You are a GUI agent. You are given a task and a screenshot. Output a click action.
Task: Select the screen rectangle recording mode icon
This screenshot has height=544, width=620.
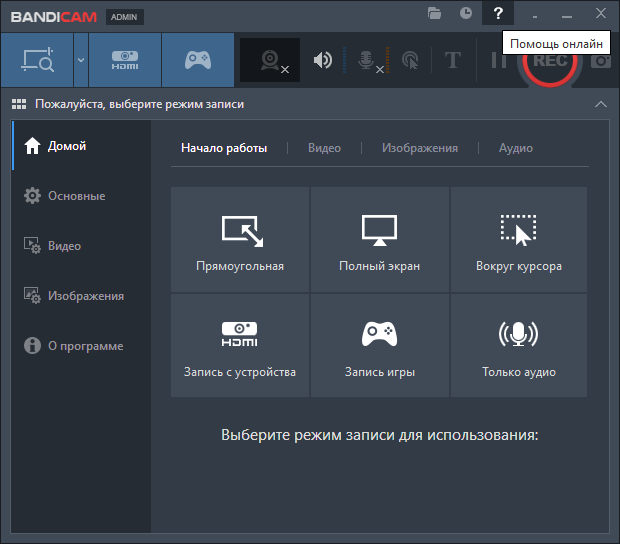[37, 60]
